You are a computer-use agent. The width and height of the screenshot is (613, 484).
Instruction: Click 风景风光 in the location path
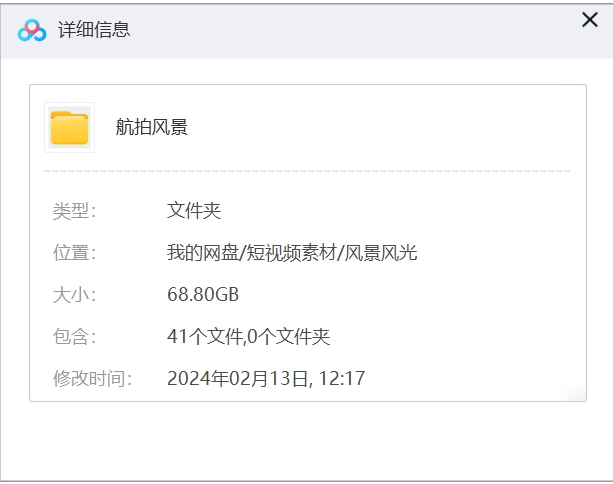(x=381, y=253)
